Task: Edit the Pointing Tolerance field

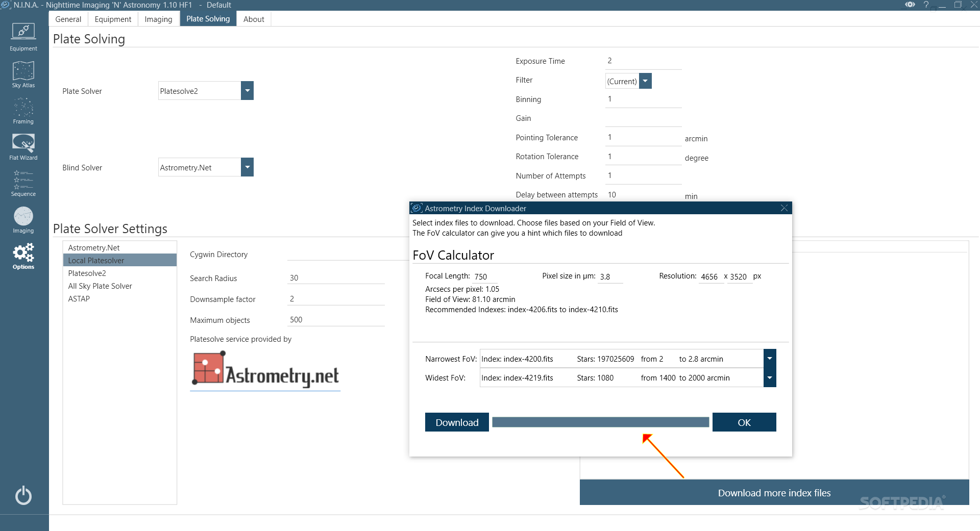Action: tap(643, 137)
